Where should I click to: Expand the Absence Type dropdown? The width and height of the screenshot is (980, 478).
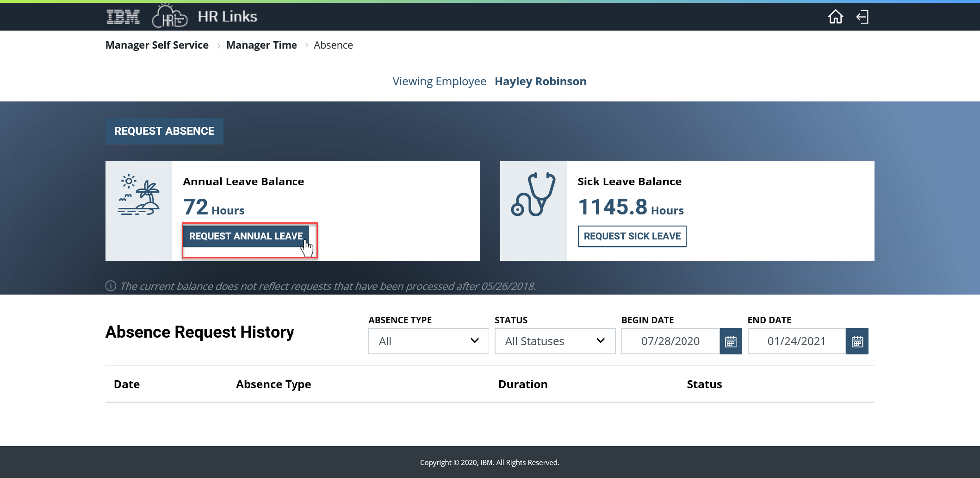(428, 341)
